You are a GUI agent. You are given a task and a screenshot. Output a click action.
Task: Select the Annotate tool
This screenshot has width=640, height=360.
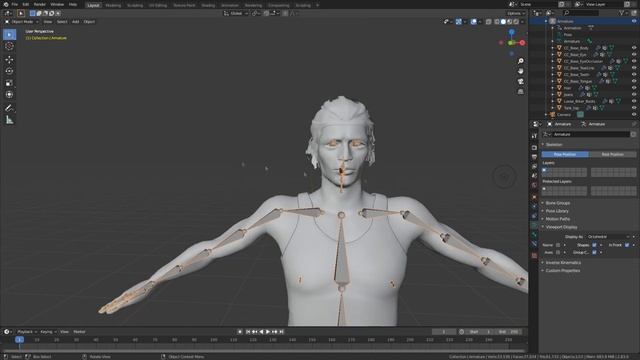pos(9,108)
